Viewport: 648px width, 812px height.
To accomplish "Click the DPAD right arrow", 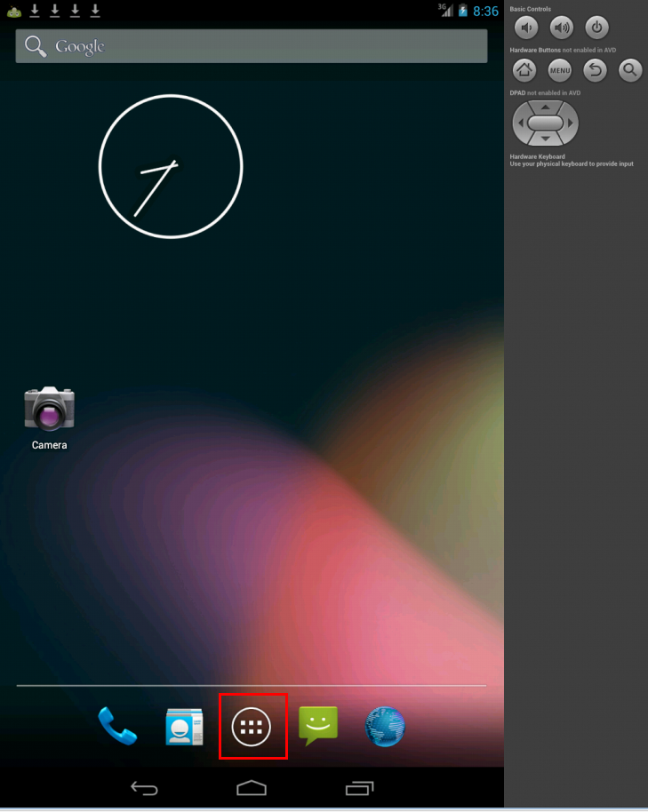I will [571, 123].
